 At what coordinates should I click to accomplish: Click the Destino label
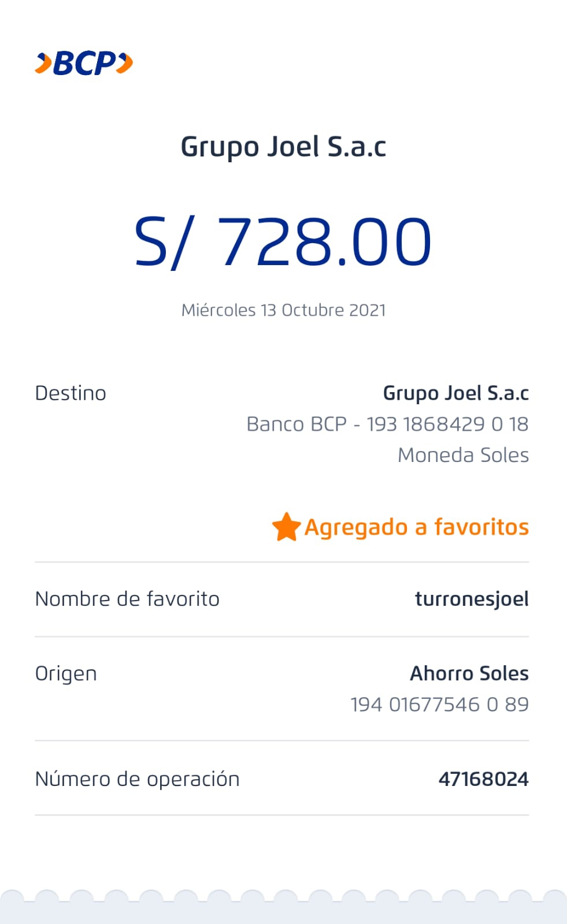(x=71, y=393)
